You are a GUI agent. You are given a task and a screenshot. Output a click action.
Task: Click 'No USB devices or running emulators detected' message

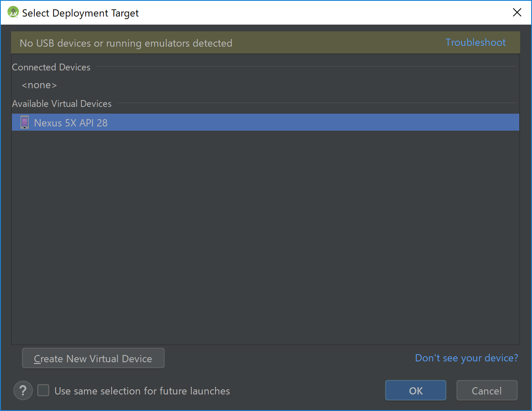click(126, 43)
